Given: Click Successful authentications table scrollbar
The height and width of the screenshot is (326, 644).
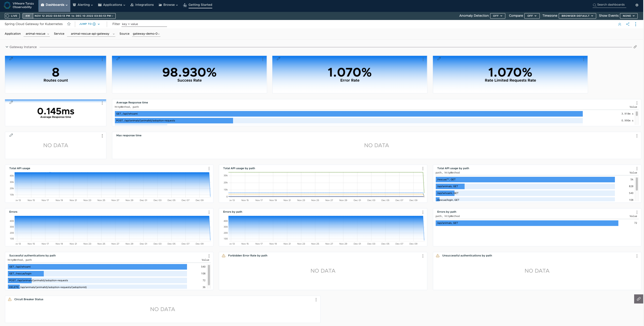Looking at the screenshot, I should pyautogui.click(x=209, y=275).
